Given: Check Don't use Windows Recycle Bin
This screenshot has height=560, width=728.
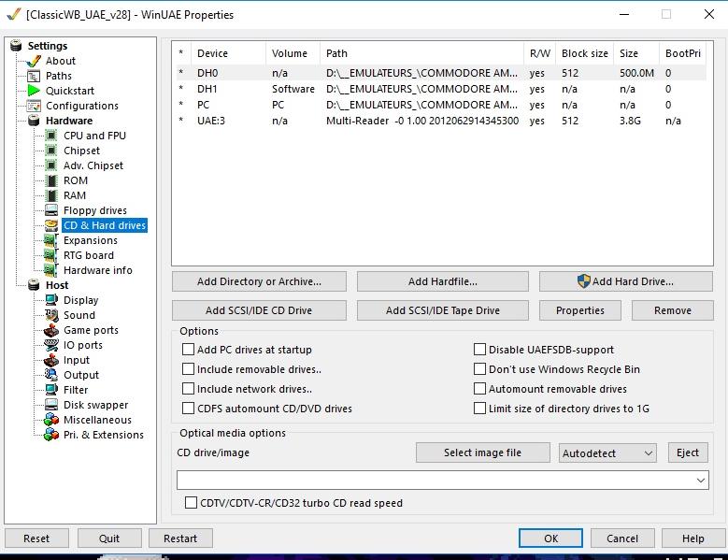Looking at the screenshot, I should pos(479,369).
